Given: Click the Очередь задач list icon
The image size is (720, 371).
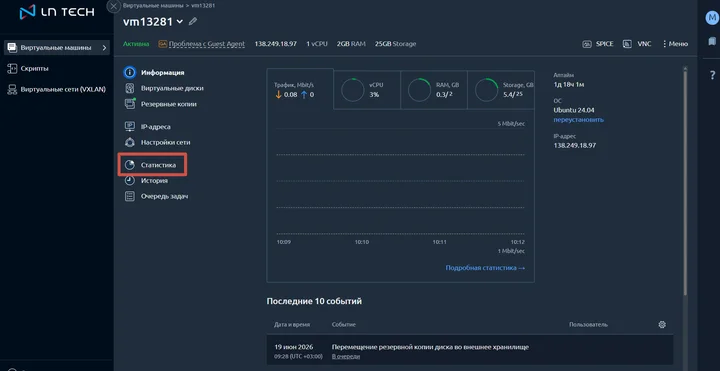Looking at the screenshot, I should (130, 197).
